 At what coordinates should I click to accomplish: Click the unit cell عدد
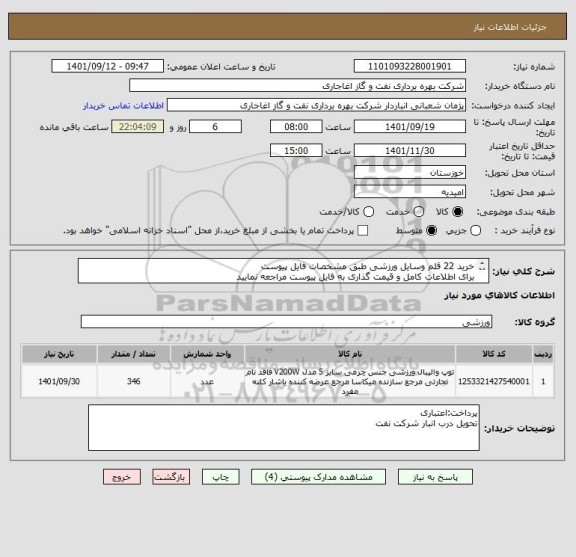click(x=207, y=381)
